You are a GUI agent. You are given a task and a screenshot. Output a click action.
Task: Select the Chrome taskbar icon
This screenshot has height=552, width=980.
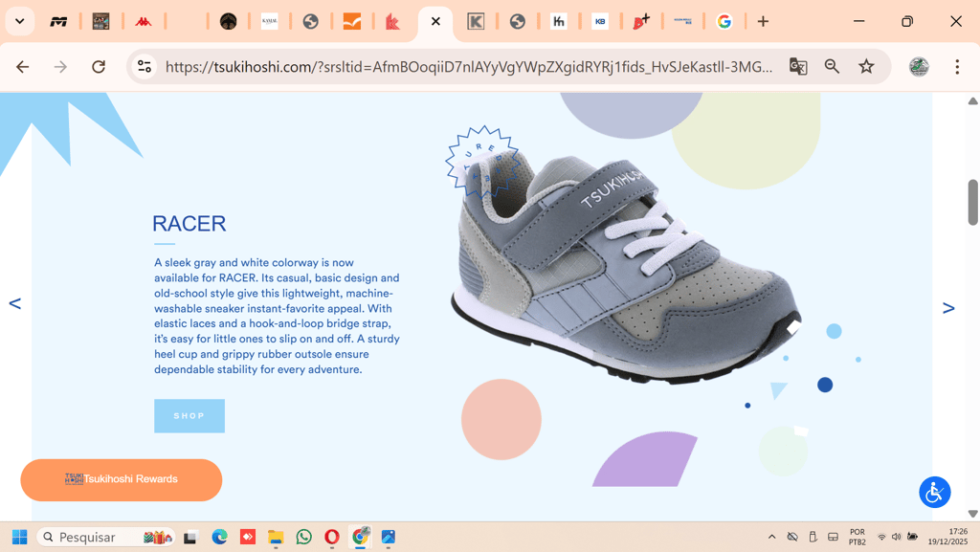(x=360, y=537)
